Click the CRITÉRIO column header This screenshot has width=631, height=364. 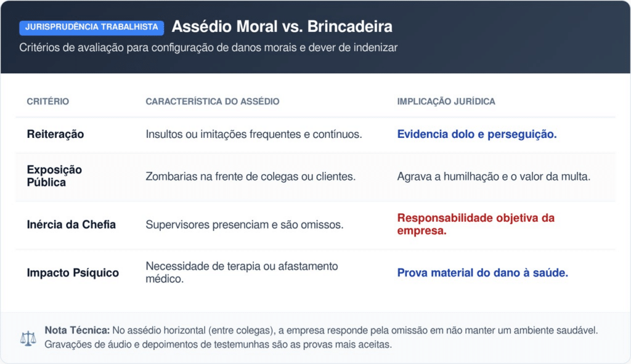tap(48, 102)
